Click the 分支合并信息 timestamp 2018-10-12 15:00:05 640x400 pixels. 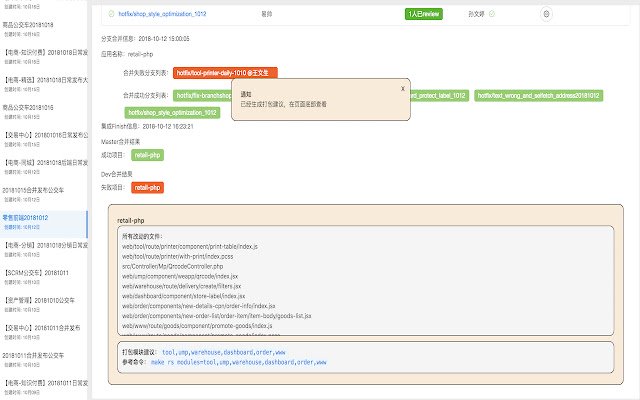click(164, 39)
